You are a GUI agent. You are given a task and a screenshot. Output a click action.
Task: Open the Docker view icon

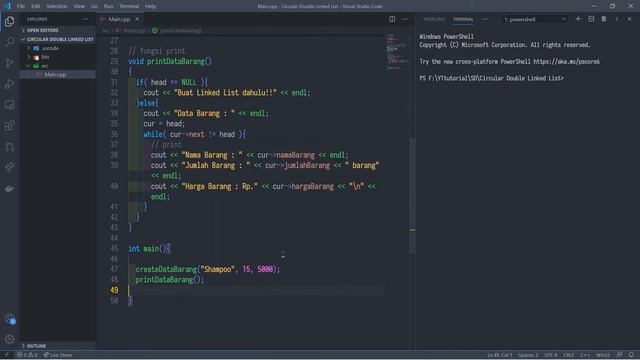(x=9, y=188)
